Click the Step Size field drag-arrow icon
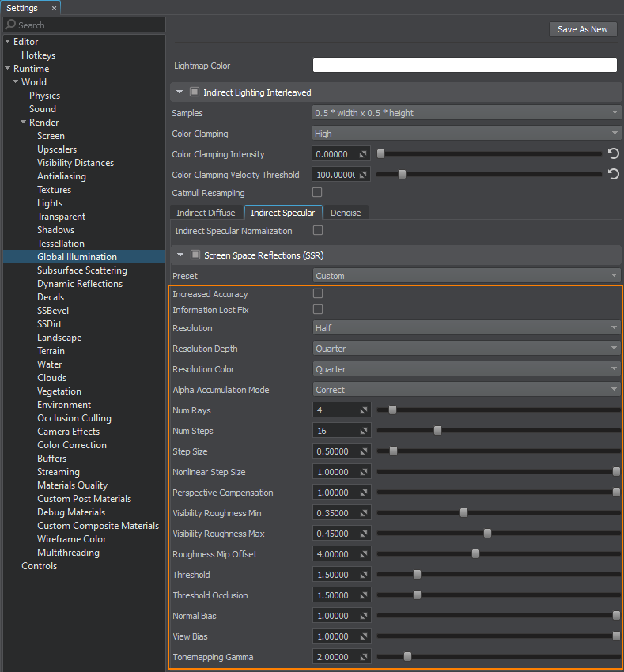This screenshot has width=624, height=672. click(x=363, y=451)
